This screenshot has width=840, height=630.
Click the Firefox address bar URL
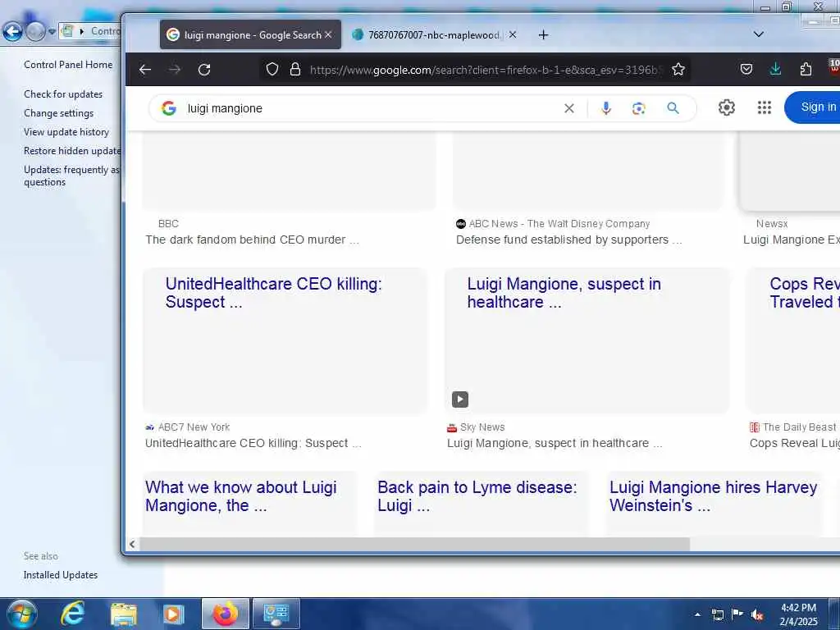pos(485,70)
